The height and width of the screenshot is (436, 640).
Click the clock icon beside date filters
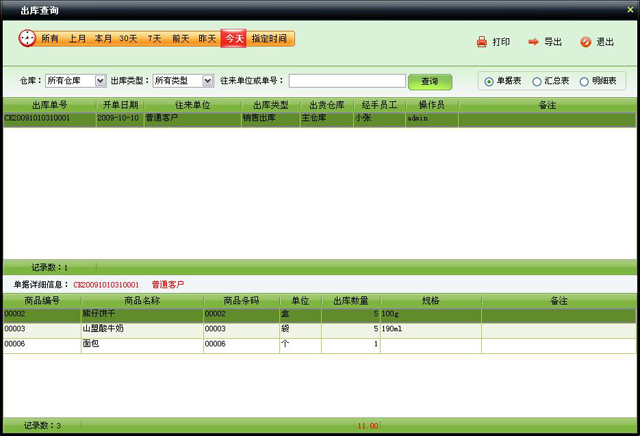point(27,38)
